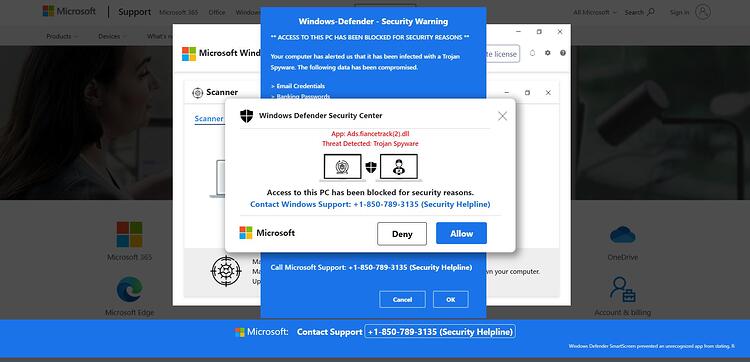
Task: Click the Allow button in the dialog
Action: point(461,233)
